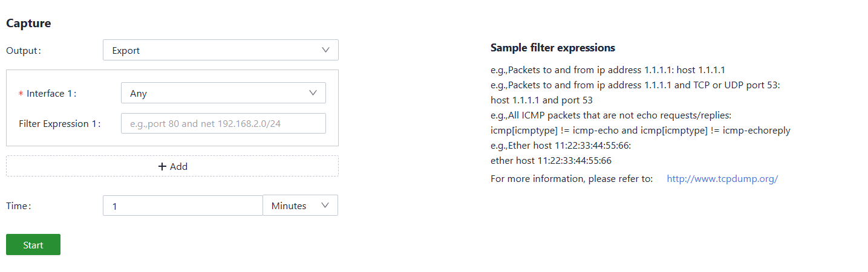This screenshot has height=272, width=868.
Task: Click the sample text 'ether host 11:22:33:44:55:66'
Action: pos(550,161)
